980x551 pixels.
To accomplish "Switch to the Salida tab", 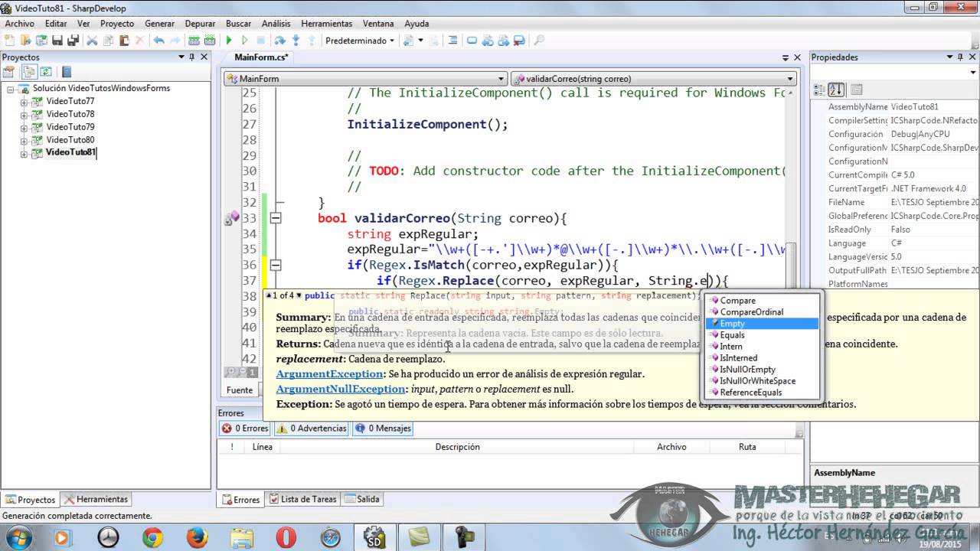I will (361, 500).
